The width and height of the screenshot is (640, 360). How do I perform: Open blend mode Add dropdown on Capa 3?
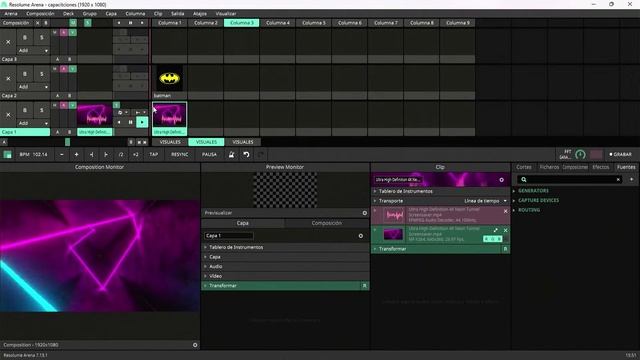(33, 51)
